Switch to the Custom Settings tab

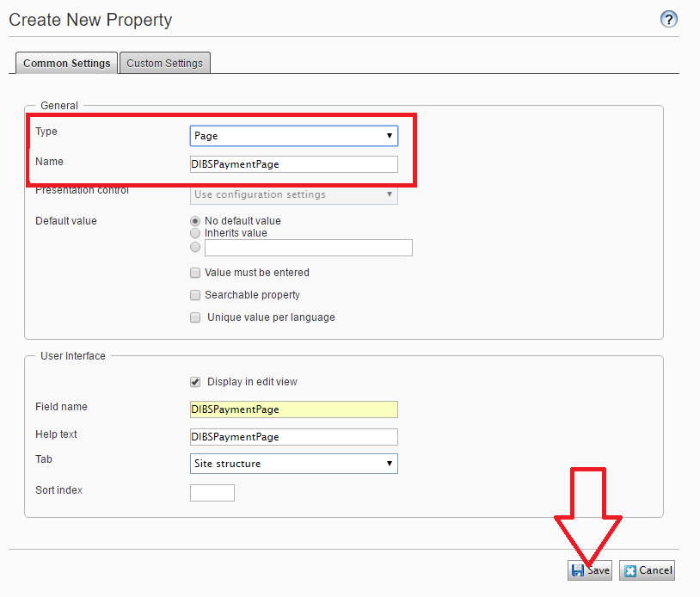pos(164,63)
